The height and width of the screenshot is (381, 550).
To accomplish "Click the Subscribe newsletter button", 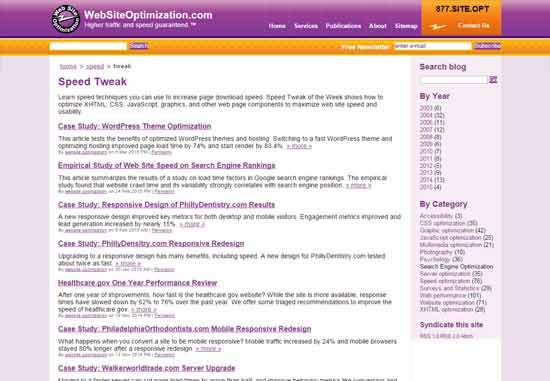I will tap(488, 46).
